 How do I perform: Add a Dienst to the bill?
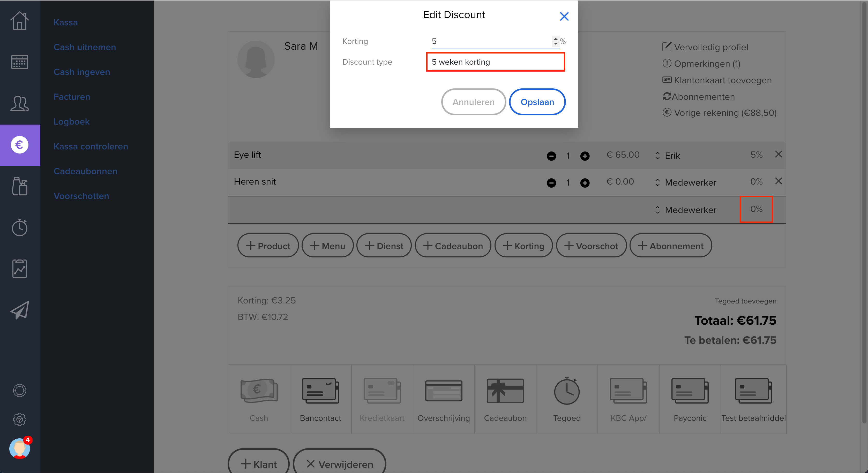(384, 246)
